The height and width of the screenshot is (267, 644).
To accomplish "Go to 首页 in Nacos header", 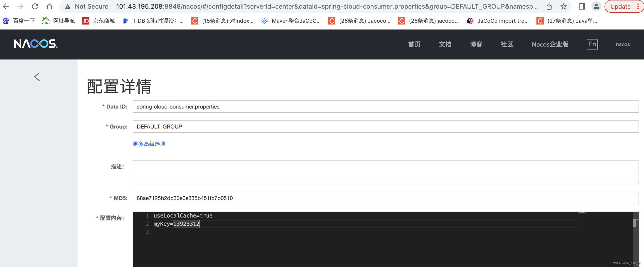I will click(414, 44).
